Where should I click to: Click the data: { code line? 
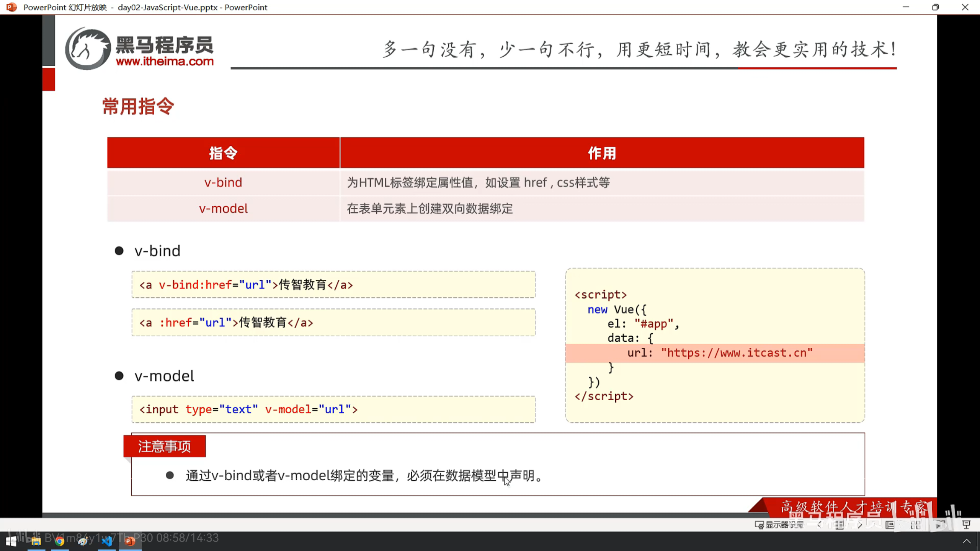click(630, 338)
